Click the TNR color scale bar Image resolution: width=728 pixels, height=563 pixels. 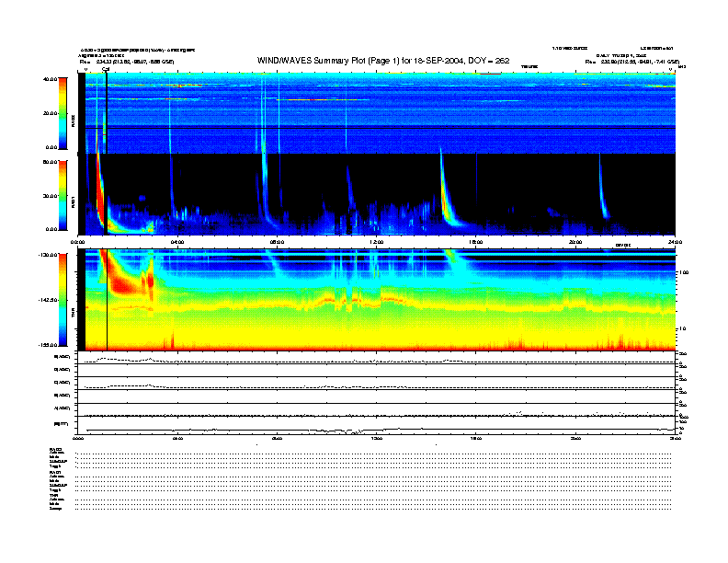tap(63, 301)
